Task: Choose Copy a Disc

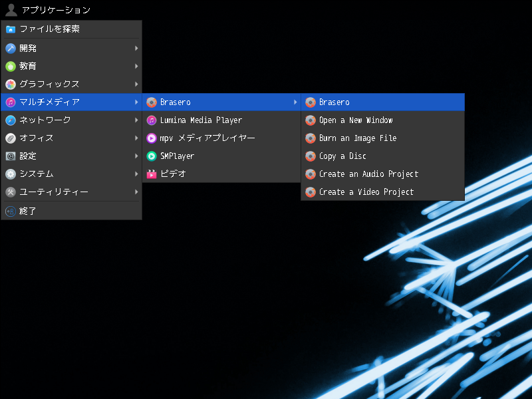Action: coord(383,156)
